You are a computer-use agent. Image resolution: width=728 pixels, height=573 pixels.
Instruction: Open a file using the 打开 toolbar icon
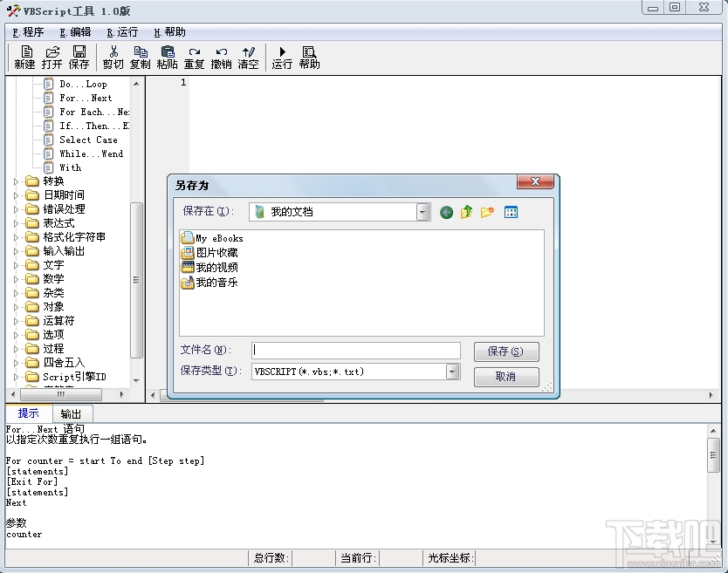click(52, 57)
